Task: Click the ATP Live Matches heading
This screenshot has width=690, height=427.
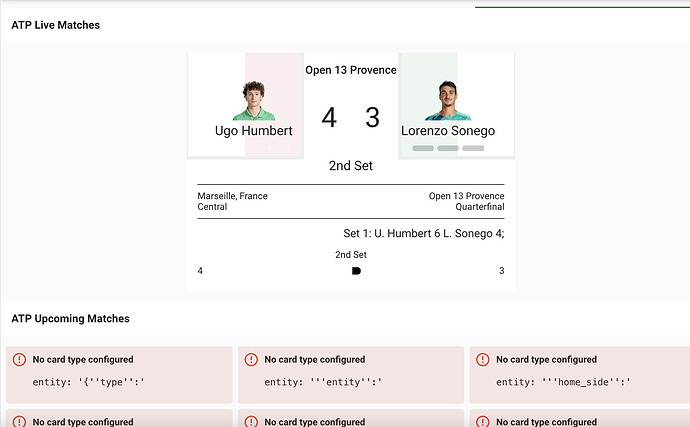Action: (x=55, y=24)
